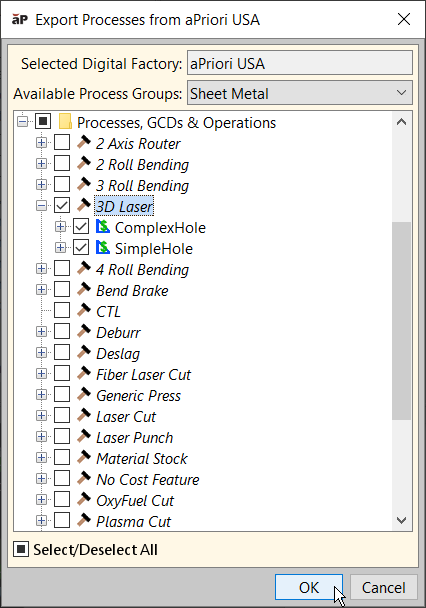This screenshot has width=426, height=608.
Task: Collapse the 3D Laser tree node
Action: pyautogui.click(x=41, y=206)
